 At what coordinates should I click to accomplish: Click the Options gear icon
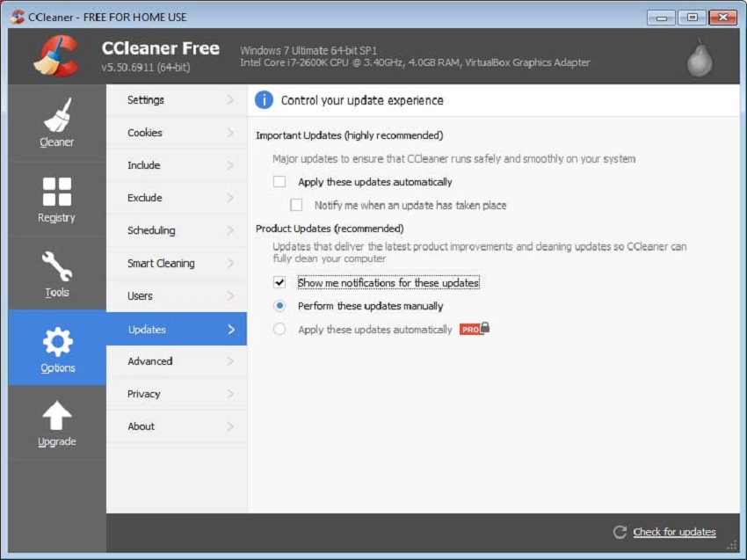tap(57, 341)
